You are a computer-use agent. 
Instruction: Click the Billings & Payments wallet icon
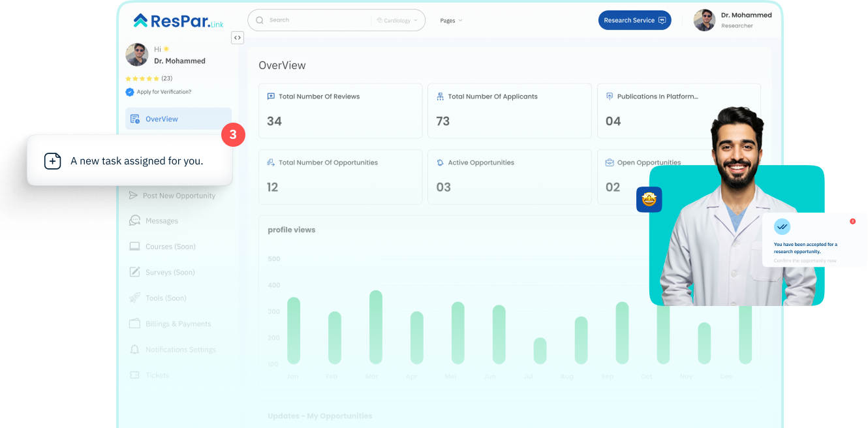[x=134, y=324]
